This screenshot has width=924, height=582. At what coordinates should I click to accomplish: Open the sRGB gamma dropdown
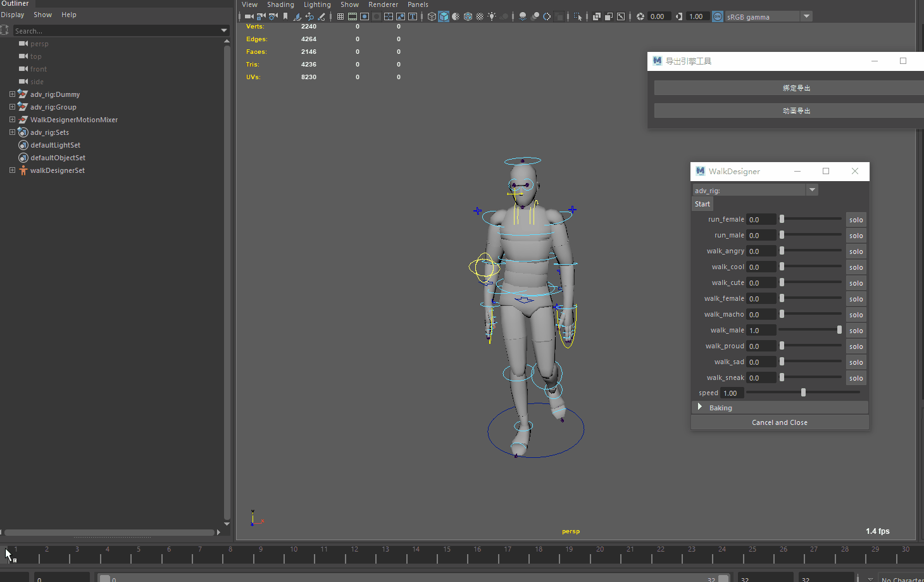806,16
